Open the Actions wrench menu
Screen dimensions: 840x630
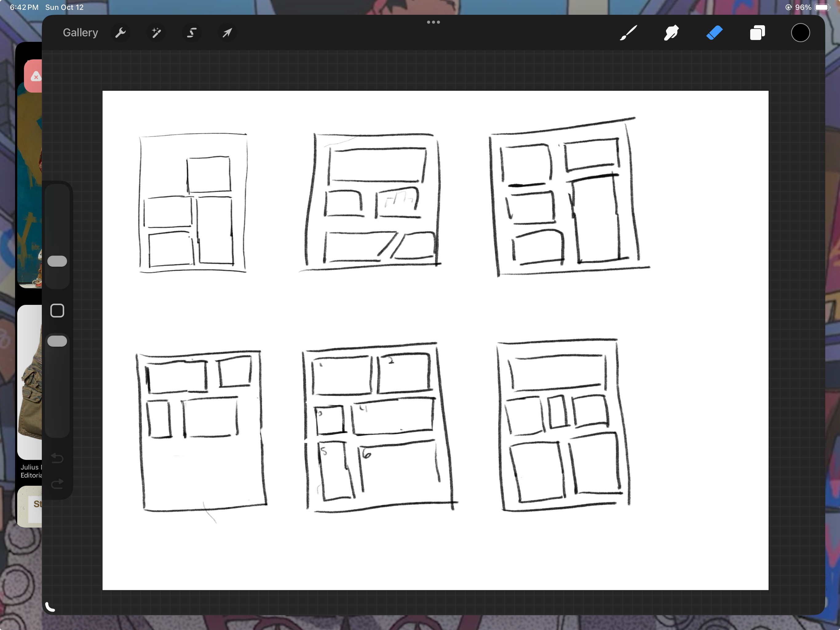click(121, 33)
